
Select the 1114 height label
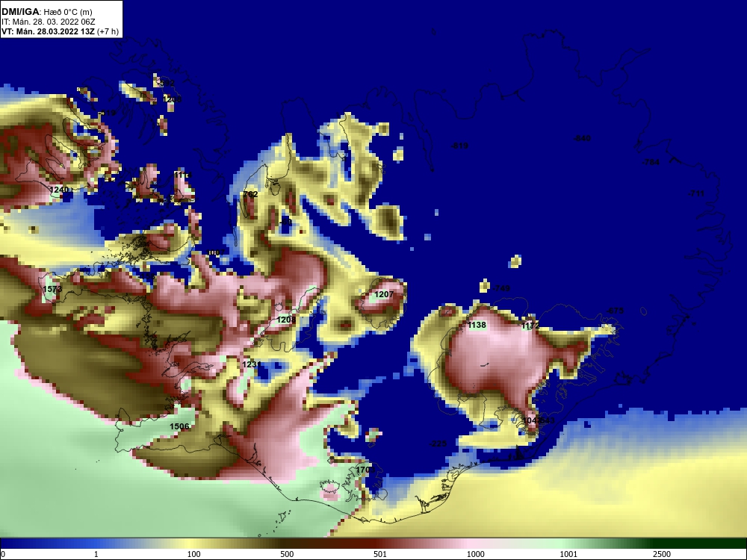pyautogui.click(x=182, y=175)
